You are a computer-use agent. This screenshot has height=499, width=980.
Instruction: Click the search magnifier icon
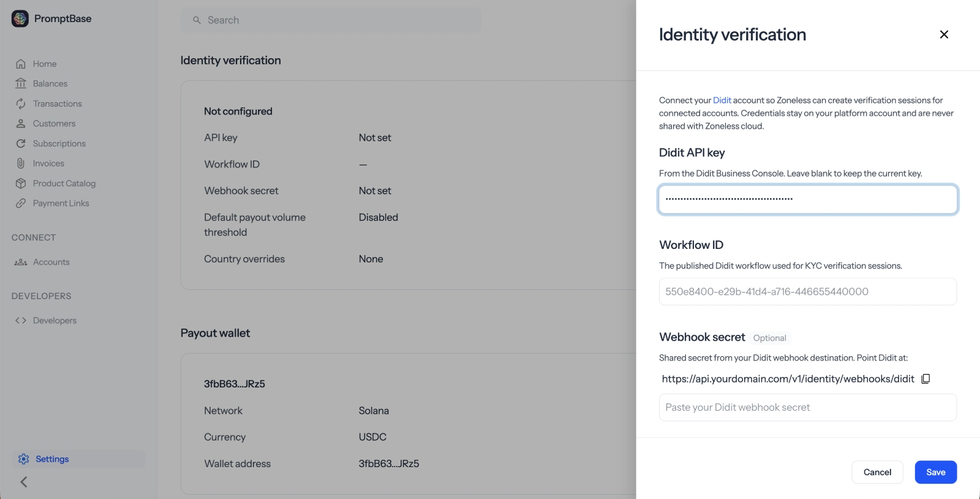point(197,20)
